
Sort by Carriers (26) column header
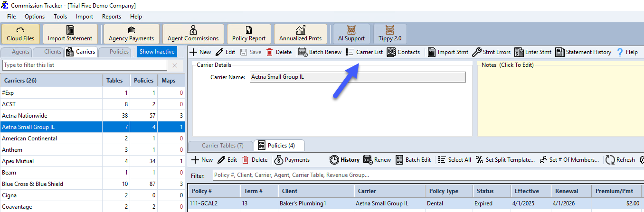click(51, 81)
